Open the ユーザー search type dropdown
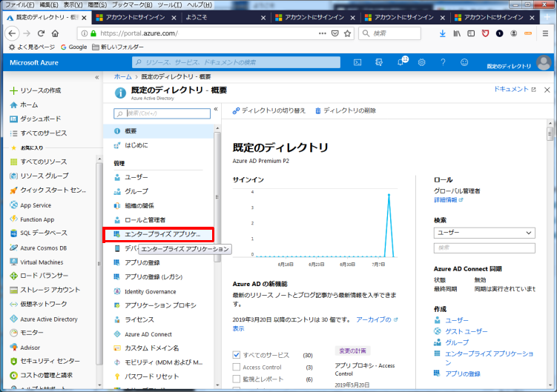 (484, 233)
